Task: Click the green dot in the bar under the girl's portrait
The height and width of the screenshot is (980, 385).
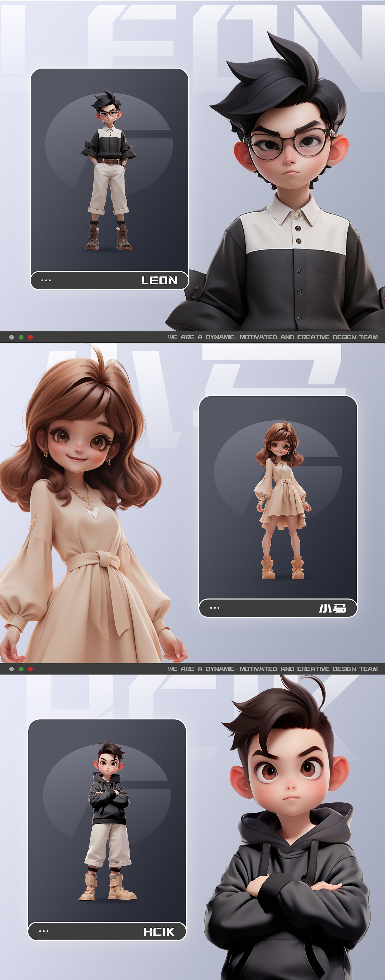Action: [x=21, y=669]
